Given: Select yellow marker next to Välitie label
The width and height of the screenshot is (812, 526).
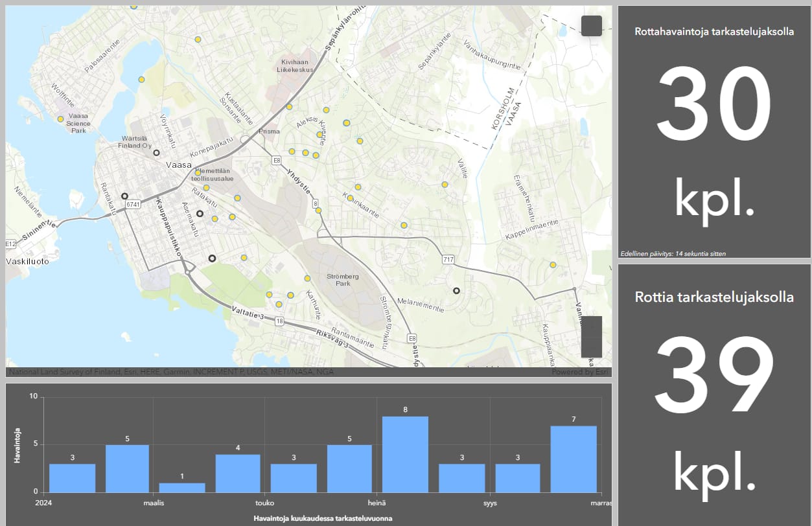Looking at the screenshot, I should (x=445, y=185).
